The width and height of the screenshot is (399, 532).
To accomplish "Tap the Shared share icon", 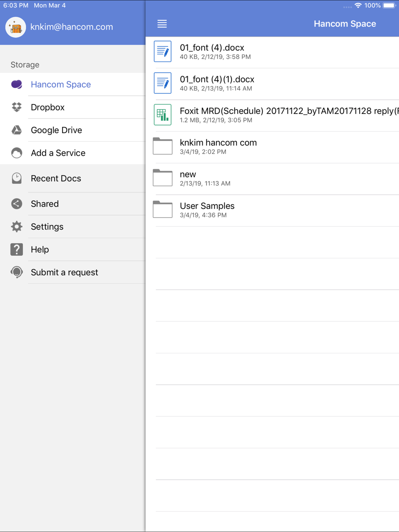I will click(17, 204).
